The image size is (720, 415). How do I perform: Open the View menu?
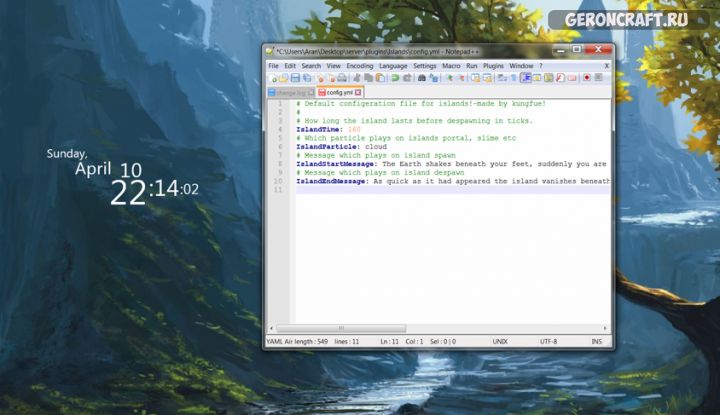click(333, 66)
